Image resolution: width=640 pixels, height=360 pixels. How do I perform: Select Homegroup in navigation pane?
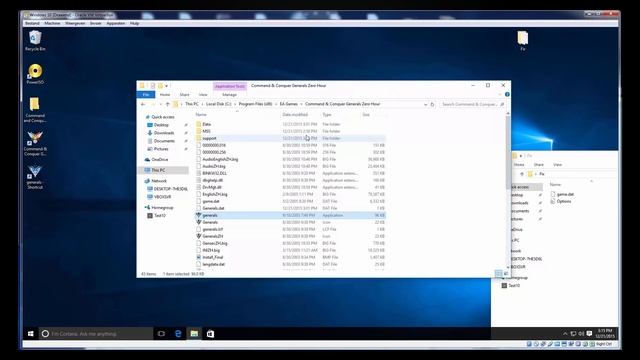(162, 207)
